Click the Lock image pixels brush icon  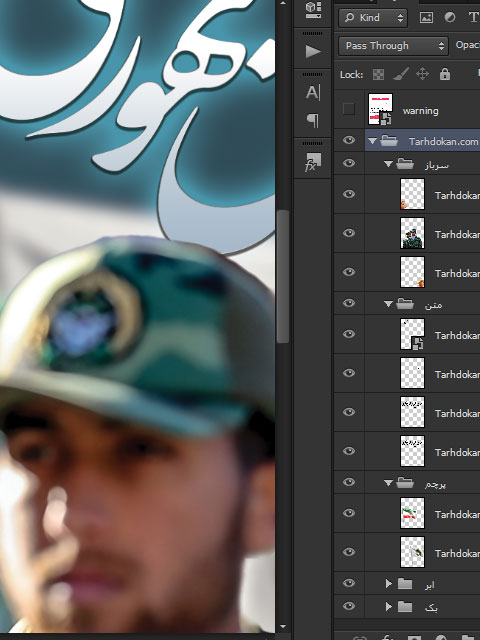[400, 74]
